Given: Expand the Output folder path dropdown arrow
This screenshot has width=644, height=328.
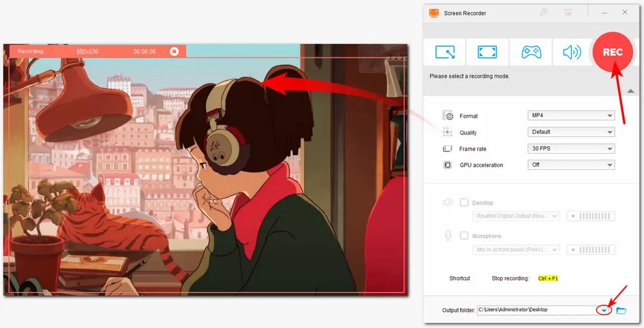Looking at the screenshot, I should 604,311.
